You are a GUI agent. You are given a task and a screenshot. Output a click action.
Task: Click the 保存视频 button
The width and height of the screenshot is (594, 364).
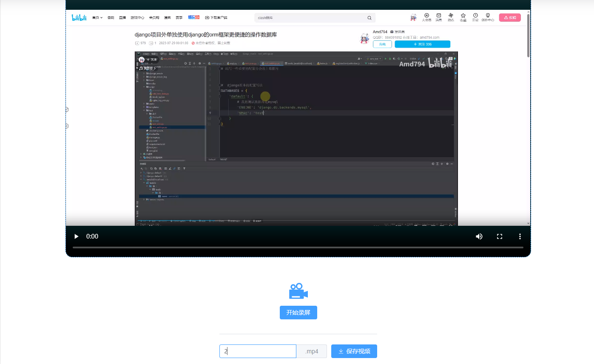point(354,351)
